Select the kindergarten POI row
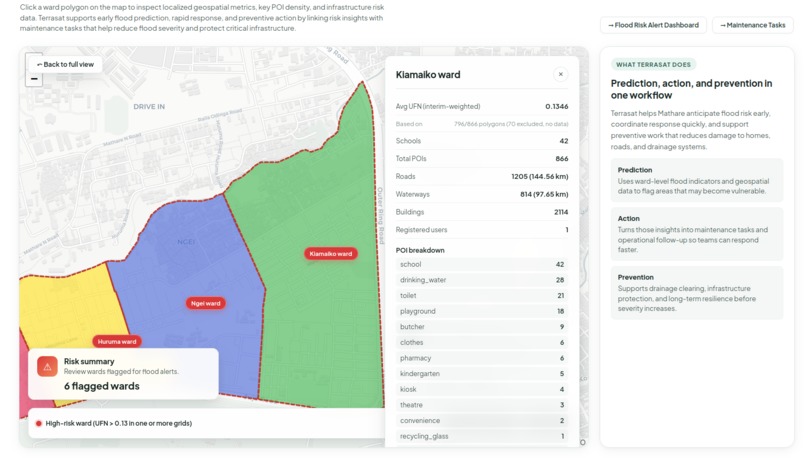 coord(482,374)
